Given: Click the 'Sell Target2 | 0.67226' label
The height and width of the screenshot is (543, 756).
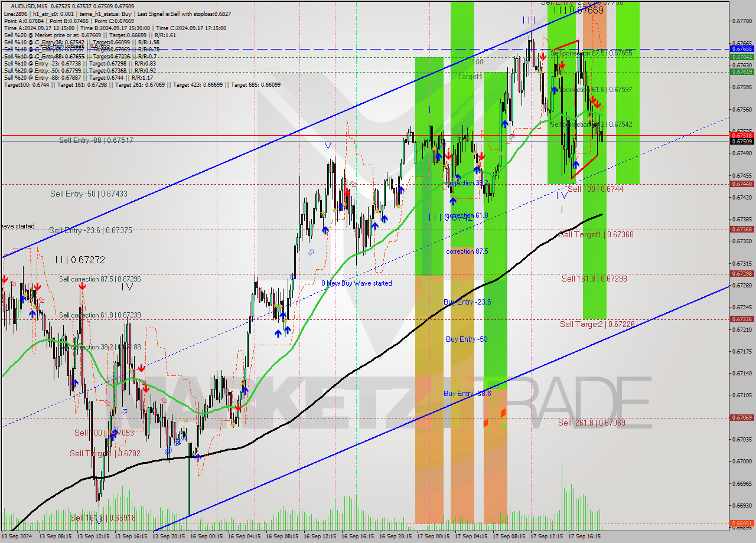Looking at the screenshot, I should click(597, 324).
